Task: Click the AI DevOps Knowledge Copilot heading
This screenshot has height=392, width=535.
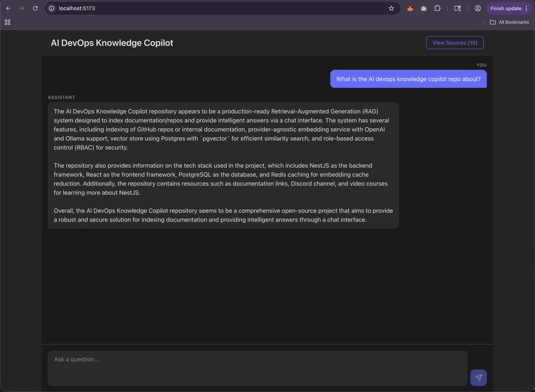Action: pyautogui.click(x=112, y=43)
